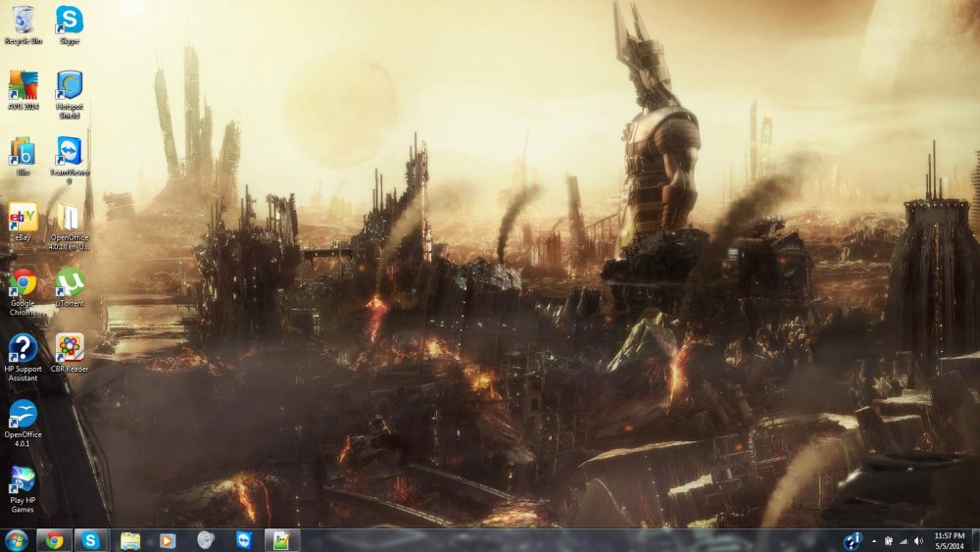
Task: Select the eBay desktop shortcut
Action: (x=23, y=217)
